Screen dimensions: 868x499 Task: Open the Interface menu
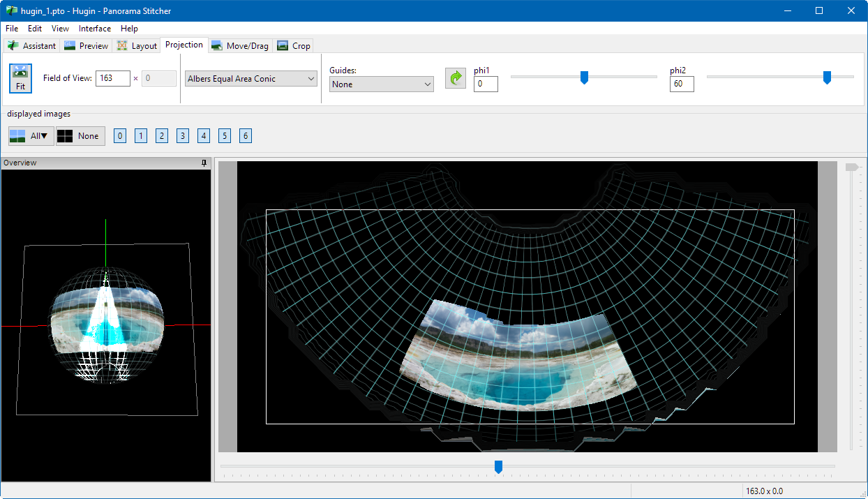(95, 29)
